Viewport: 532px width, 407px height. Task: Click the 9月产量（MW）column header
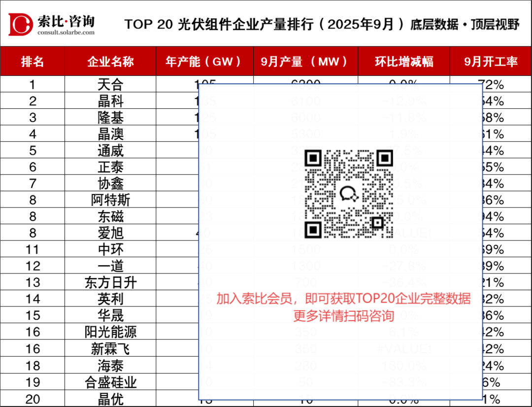click(x=305, y=62)
